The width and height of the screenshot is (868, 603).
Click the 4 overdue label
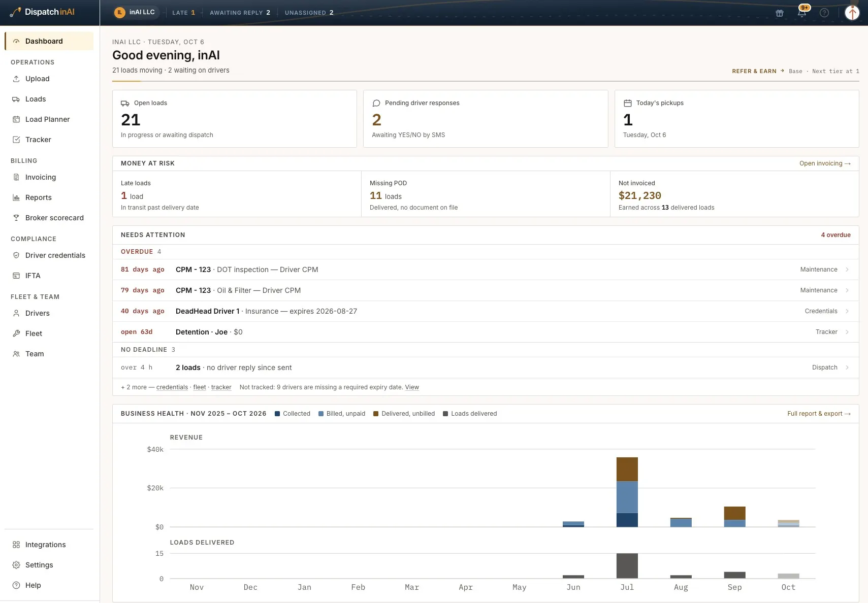pyautogui.click(x=835, y=235)
